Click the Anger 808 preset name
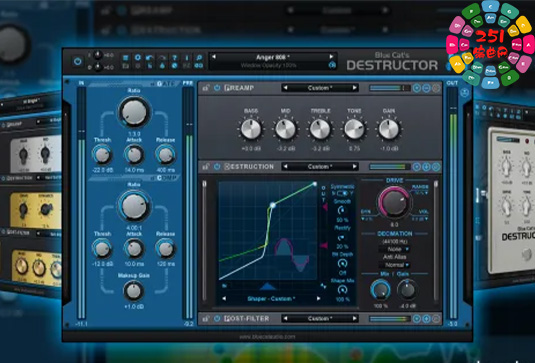535x363 pixels. [273, 57]
